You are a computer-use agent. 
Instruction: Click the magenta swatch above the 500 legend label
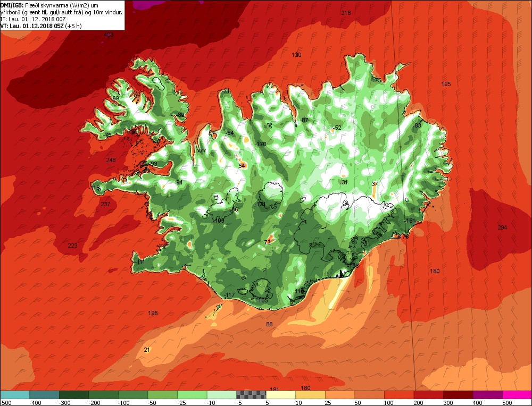pyautogui.click(x=517, y=395)
